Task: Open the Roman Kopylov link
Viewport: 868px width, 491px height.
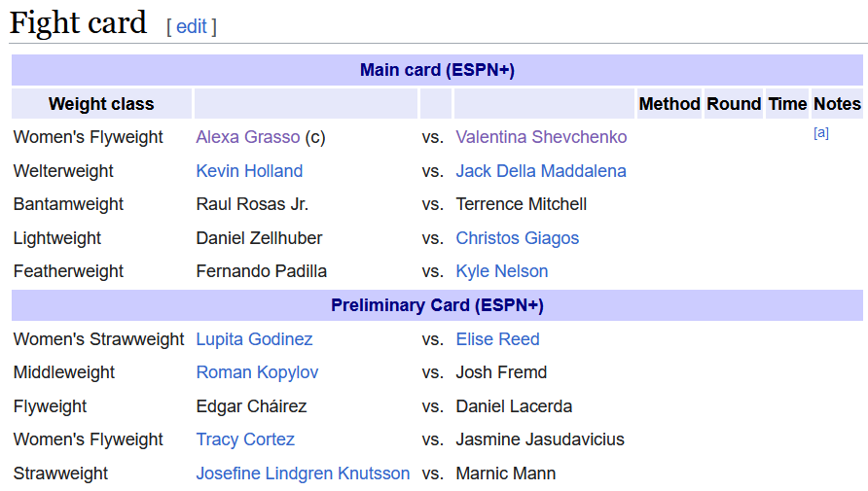Action: 257,372
